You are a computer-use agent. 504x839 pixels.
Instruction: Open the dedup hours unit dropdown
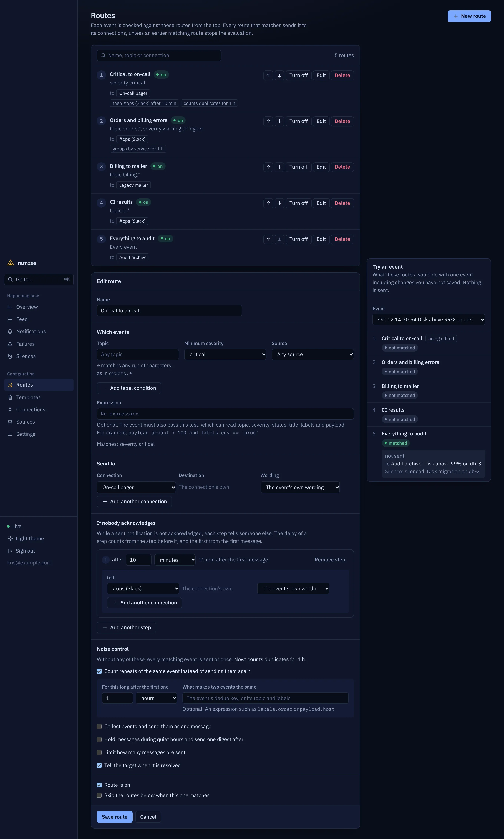[x=156, y=698]
